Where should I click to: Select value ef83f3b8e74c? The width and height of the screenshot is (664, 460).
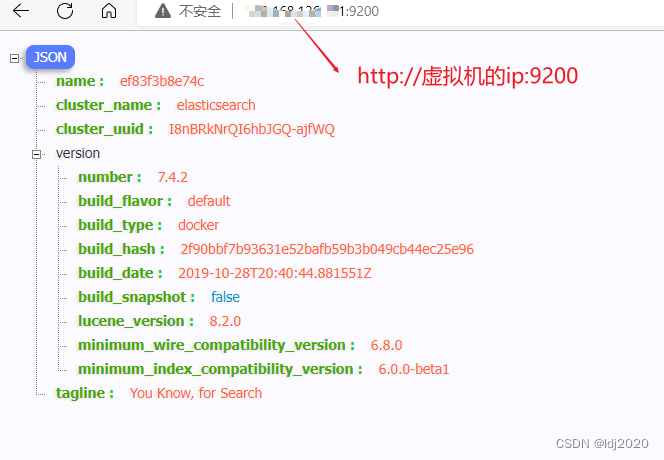click(x=162, y=81)
